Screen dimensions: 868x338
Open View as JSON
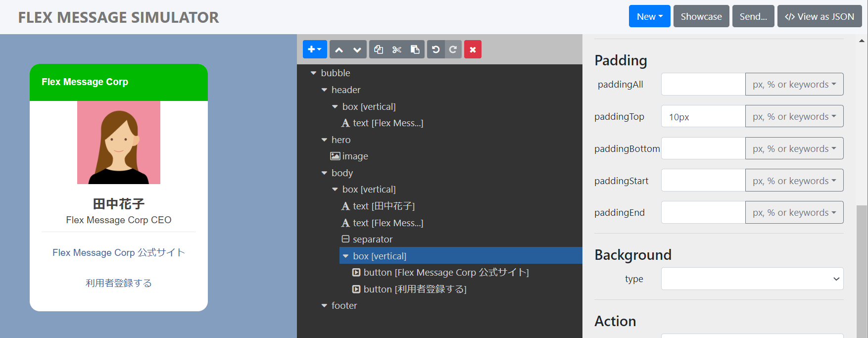pyautogui.click(x=819, y=17)
